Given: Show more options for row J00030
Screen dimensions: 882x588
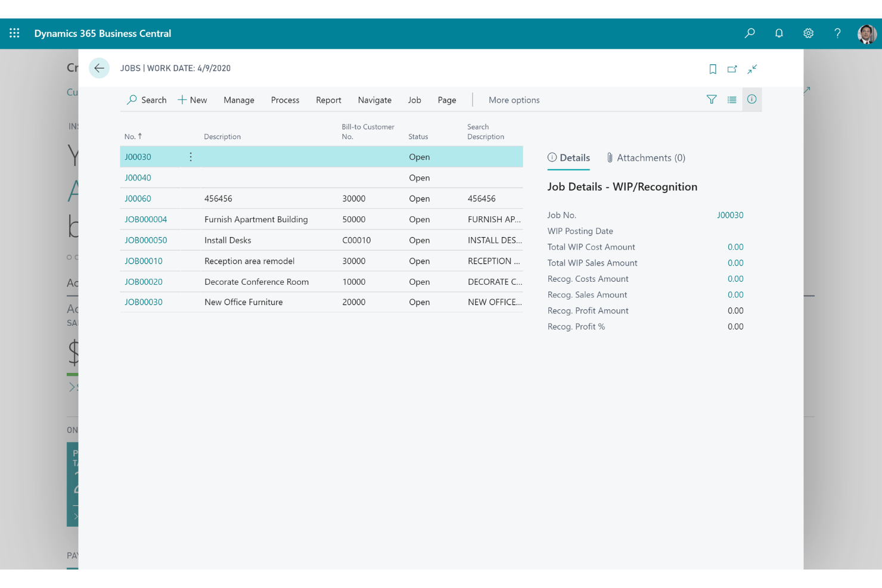Looking at the screenshot, I should point(191,157).
